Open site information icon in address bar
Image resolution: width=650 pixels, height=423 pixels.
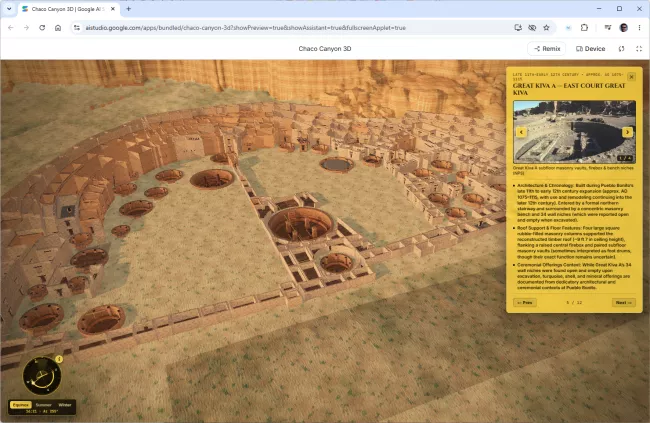click(77, 28)
